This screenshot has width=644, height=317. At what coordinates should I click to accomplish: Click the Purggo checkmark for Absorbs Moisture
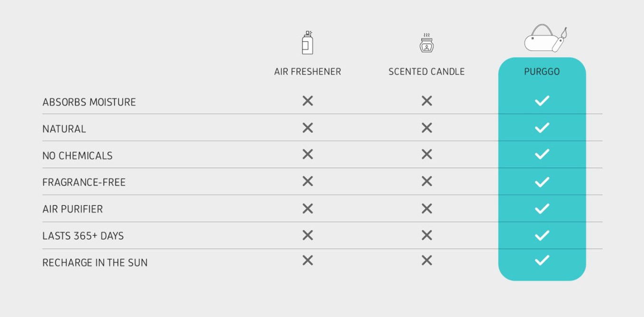[542, 101]
